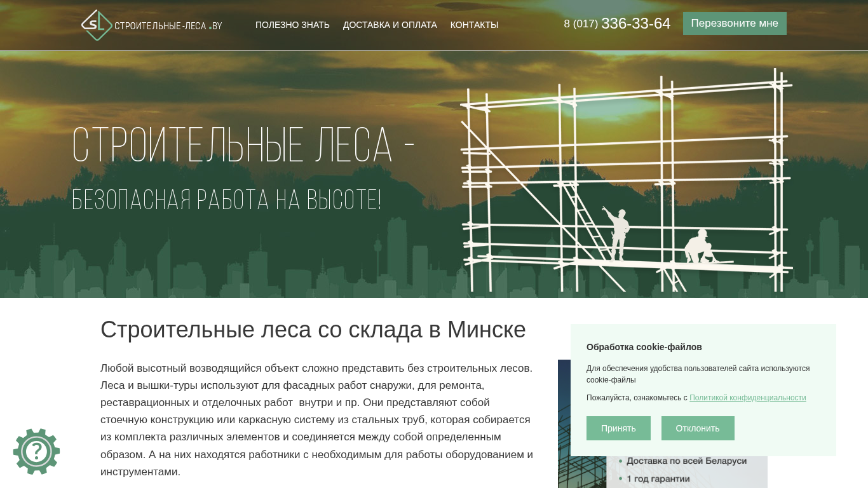868x488 pixels.
Task: Open the gear question-mark help widget
Action: pos(36,451)
